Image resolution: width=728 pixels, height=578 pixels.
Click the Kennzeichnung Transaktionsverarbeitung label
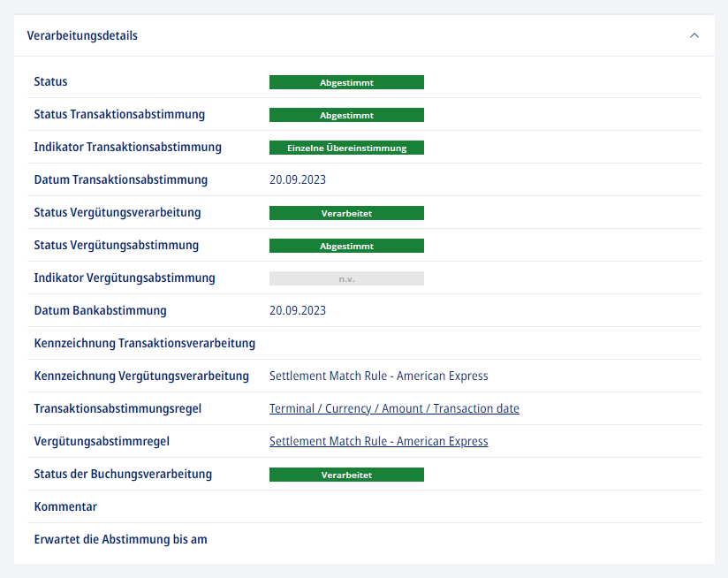[x=144, y=344]
